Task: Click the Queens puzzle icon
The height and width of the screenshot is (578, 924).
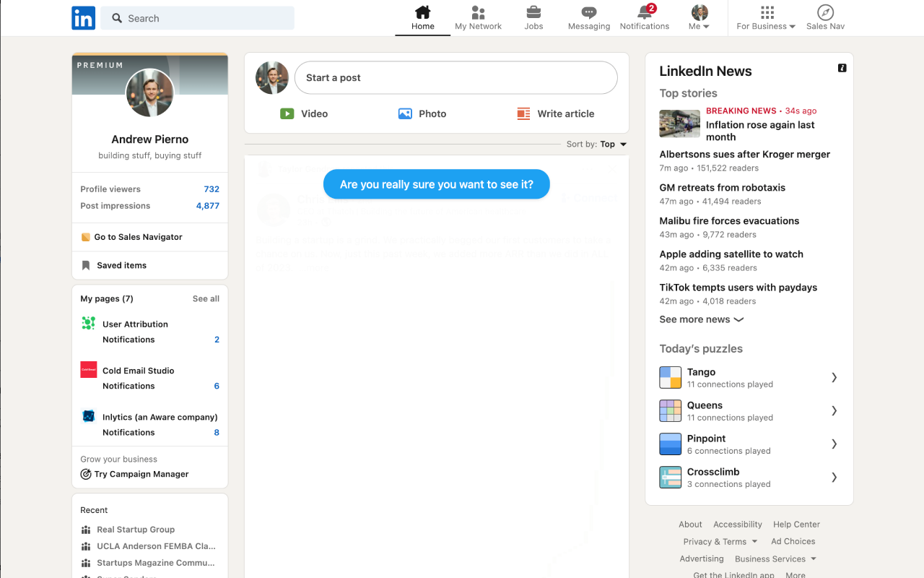Action: pyautogui.click(x=671, y=410)
